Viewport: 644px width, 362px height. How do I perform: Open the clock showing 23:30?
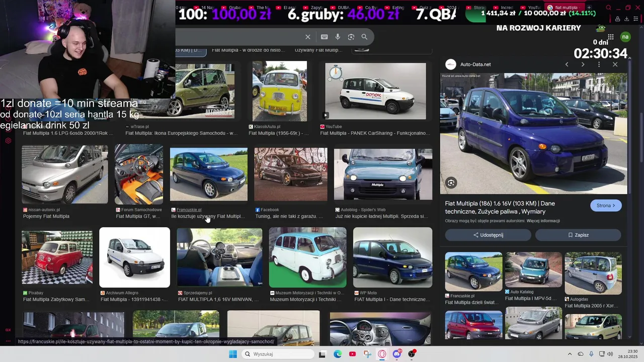[x=628, y=354]
